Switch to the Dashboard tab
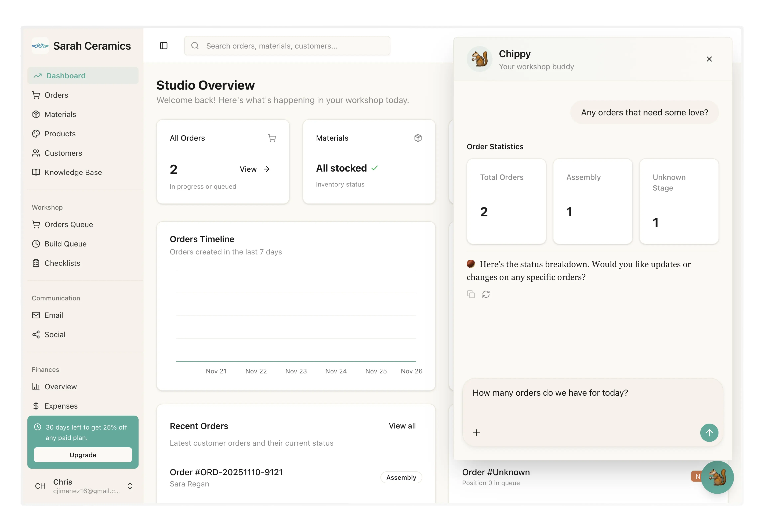This screenshot has width=766, height=532. (65, 76)
